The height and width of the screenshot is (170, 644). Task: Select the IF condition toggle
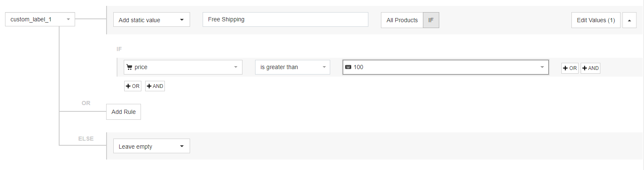click(x=431, y=20)
